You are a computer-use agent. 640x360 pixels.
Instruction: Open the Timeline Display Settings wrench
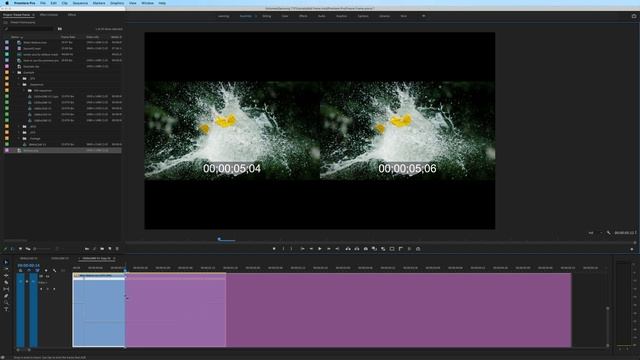pos(54,271)
